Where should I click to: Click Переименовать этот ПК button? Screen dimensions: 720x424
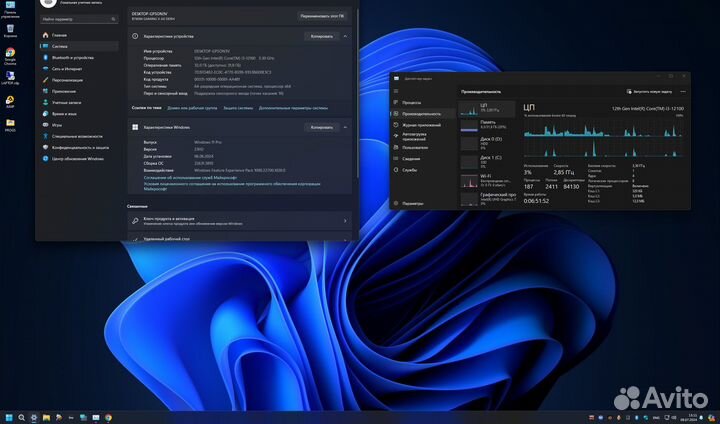pyautogui.click(x=322, y=16)
